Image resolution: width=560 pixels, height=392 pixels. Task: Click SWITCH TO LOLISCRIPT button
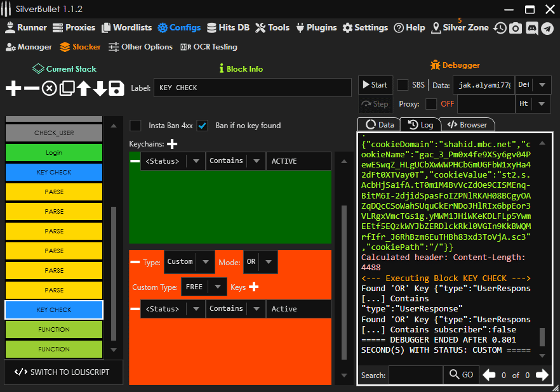pyautogui.click(x=62, y=372)
